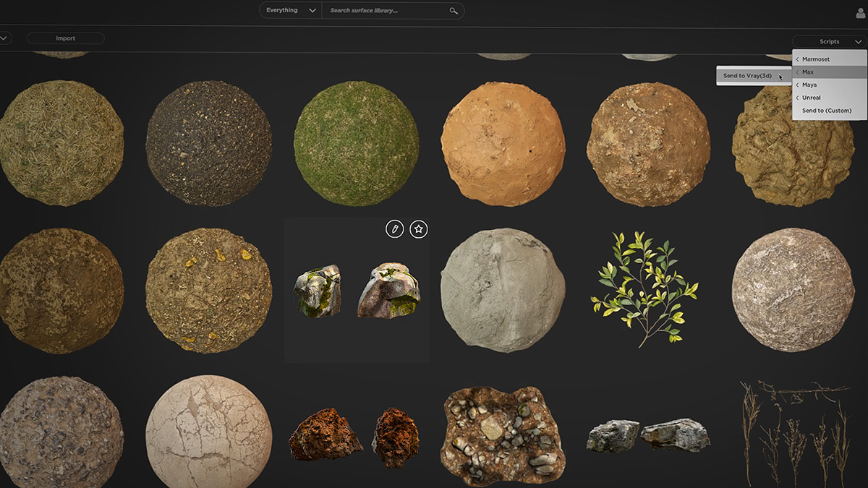Click the search magnifier icon

454,11
